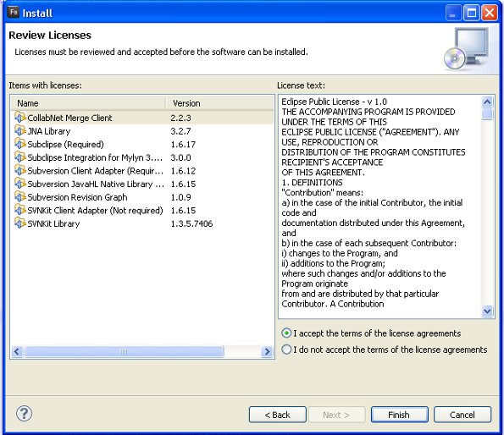The image size is (504, 435).
Task: Click the Subclipse Integration for Mylyn icon
Action: pyautogui.click(x=20, y=157)
